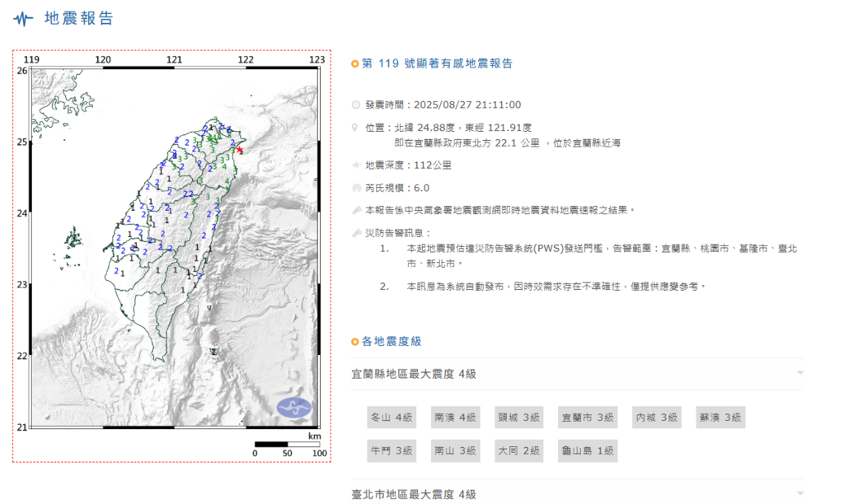Click the depth icon beside 地震深度
The image size is (844, 504).
pos(355,165)
